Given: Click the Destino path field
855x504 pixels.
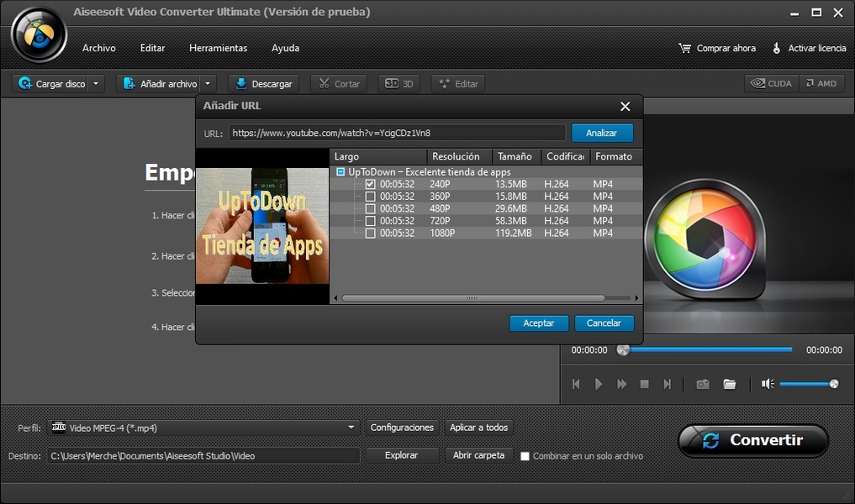Looking at the screenshot, I should [204, 455].
